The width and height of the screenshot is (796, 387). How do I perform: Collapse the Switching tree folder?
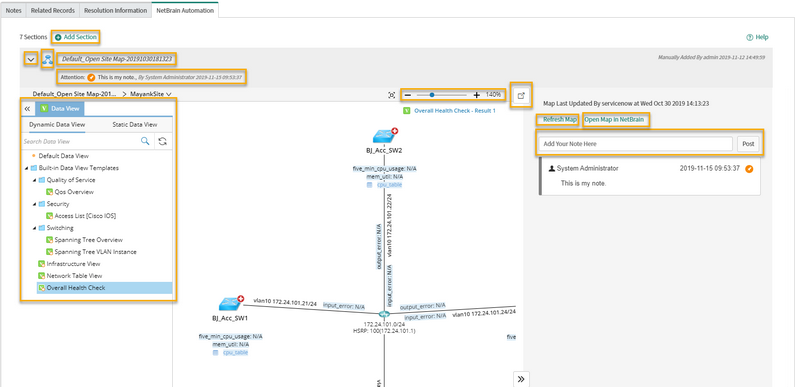coord(35,228)
